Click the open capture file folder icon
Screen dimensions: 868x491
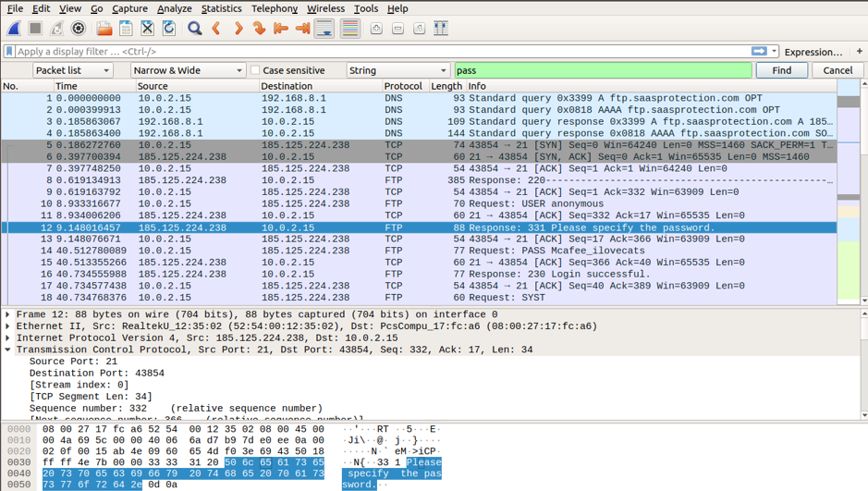[x=104, y=29]
